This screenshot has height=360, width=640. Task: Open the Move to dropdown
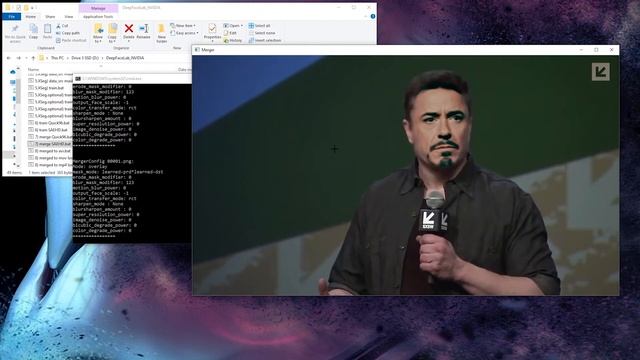tap(98, 33)
